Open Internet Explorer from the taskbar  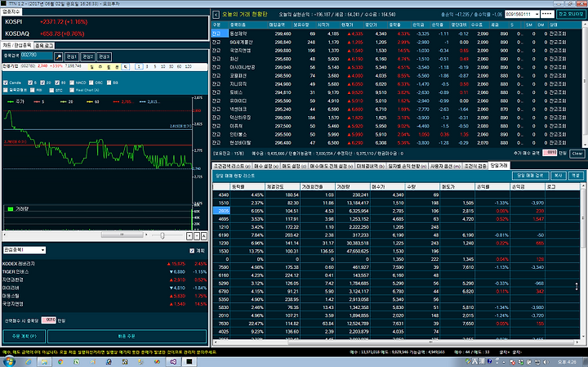pyautogui.click(x=29, y=362)
